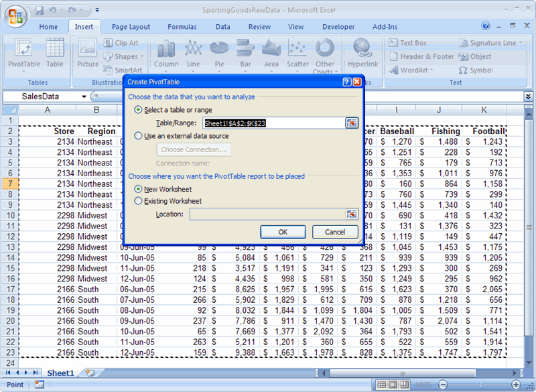
Task: Open the Shapes gallery
Action: pyautogui.click(x=123, y=56)
